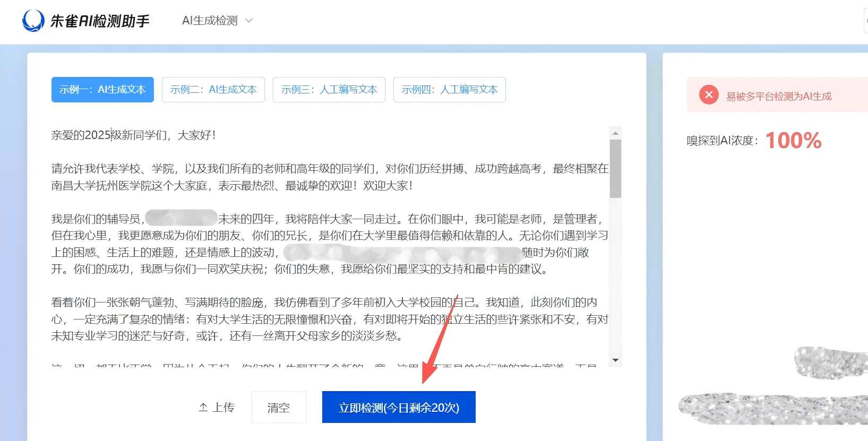Open the AI生成检测 dropdown menu
This screenshot has width=868, height=441.
coord(217,21)
